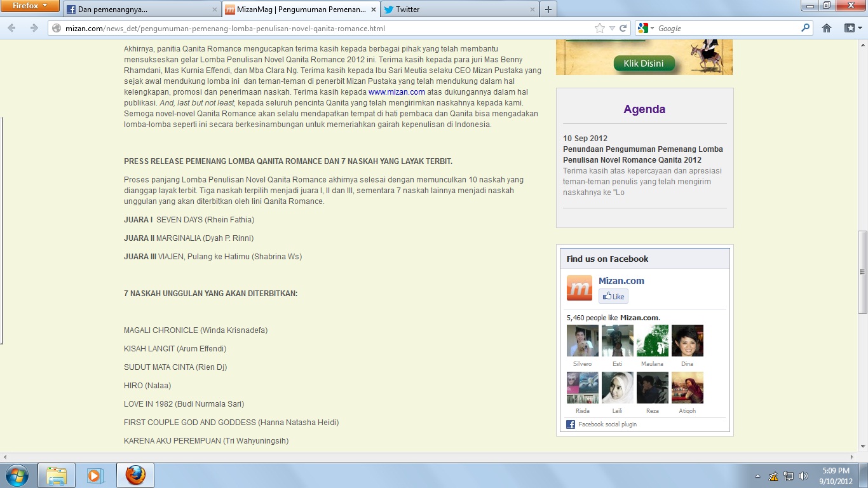Bookmark this page with the star icon
Screen dimensions: 868x488
click(x=599, y=28)
